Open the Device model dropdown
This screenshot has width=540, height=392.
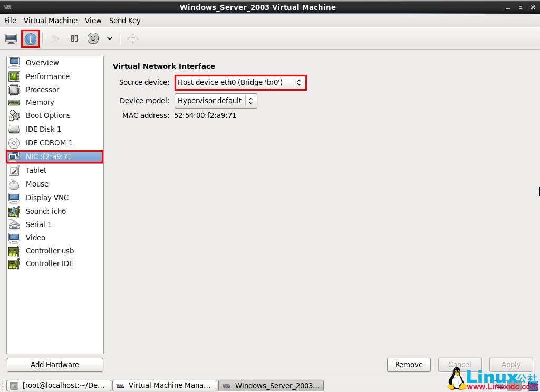[216, 101]
